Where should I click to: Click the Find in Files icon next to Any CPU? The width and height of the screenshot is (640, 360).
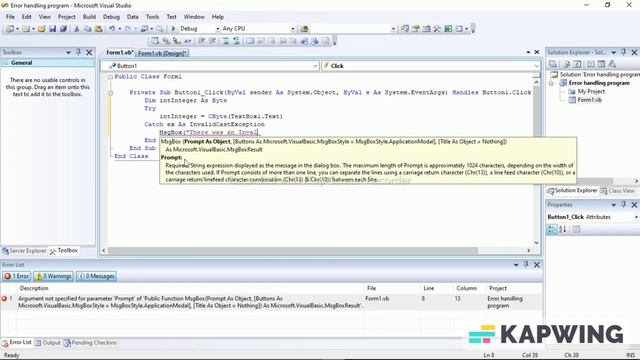(304, 29)
